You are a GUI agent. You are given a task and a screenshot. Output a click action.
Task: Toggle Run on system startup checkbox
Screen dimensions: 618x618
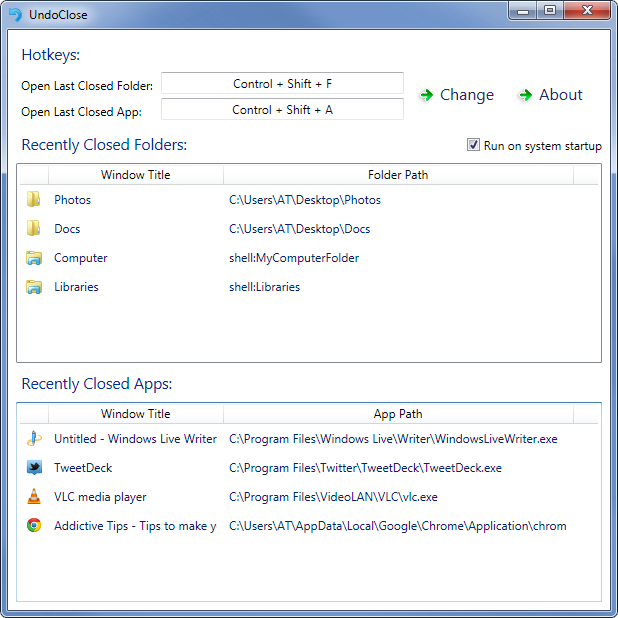474,146
